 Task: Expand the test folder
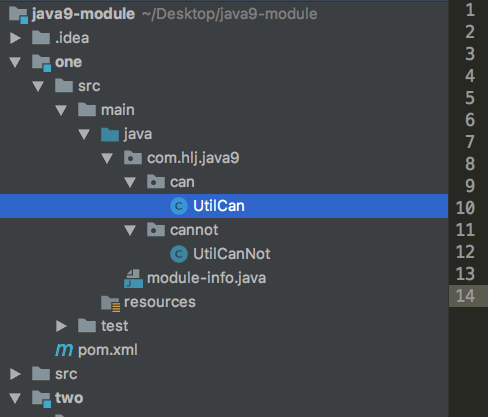tap(61, 326)
